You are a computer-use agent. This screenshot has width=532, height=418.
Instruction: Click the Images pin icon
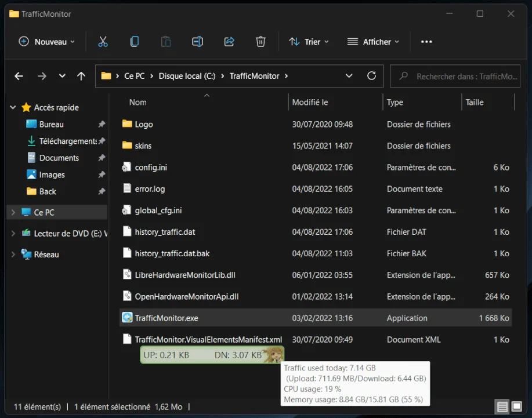[x=102, y=175]
